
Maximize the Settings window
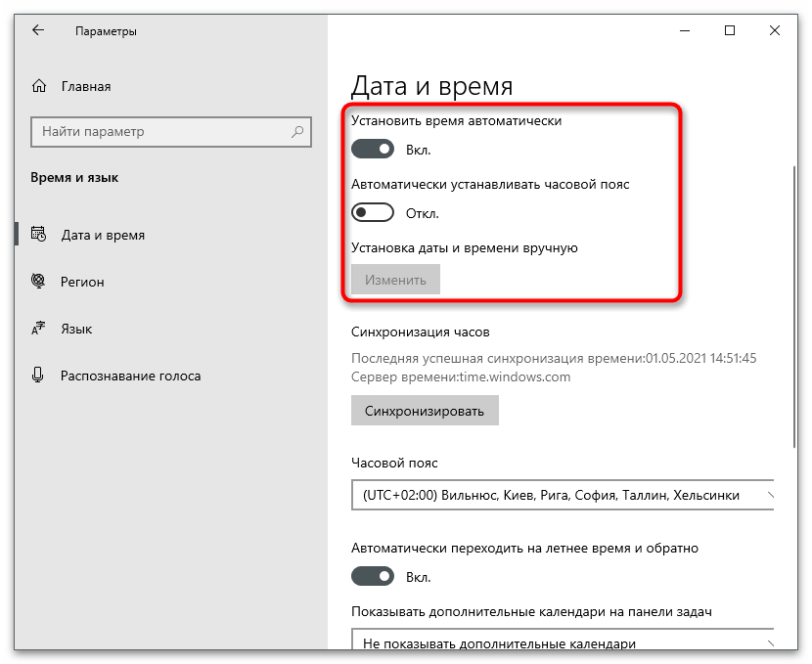coord(730,31)
